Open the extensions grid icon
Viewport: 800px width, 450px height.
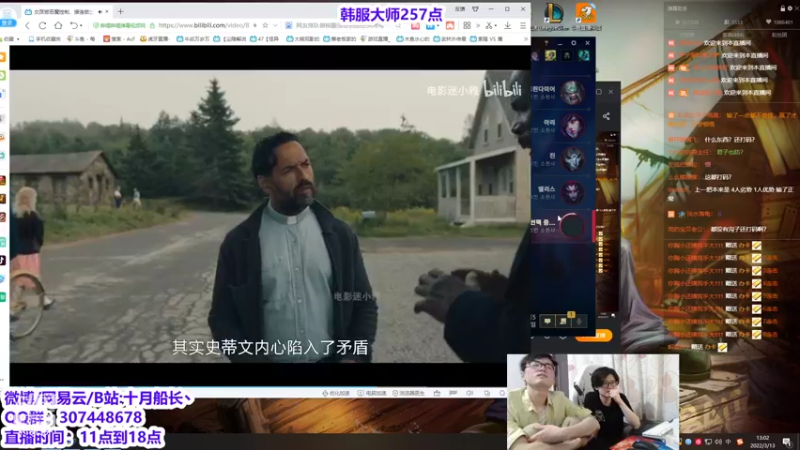coord(467,25)
